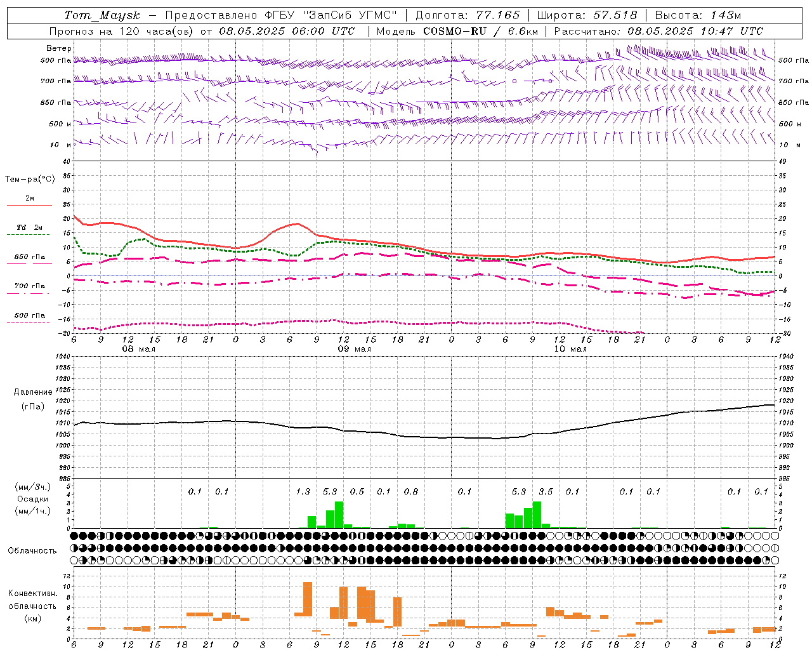Click the Рассчитано: 08.05.2025 10:47 UTC text
Viewport: 812px width, 650px height.
tap(658, 31)
